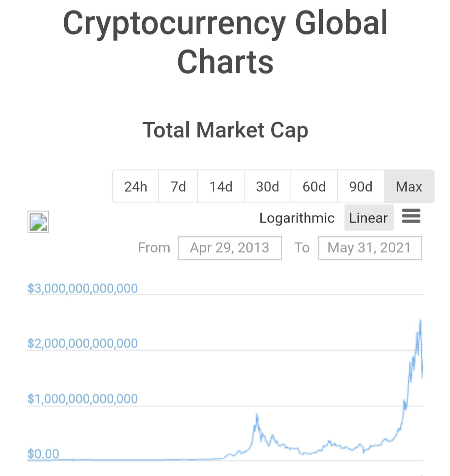Edit the To date May 31, 2021
The height and width of the screenshot is (476, 450).
pyautogui.click(x=370, y=248)
